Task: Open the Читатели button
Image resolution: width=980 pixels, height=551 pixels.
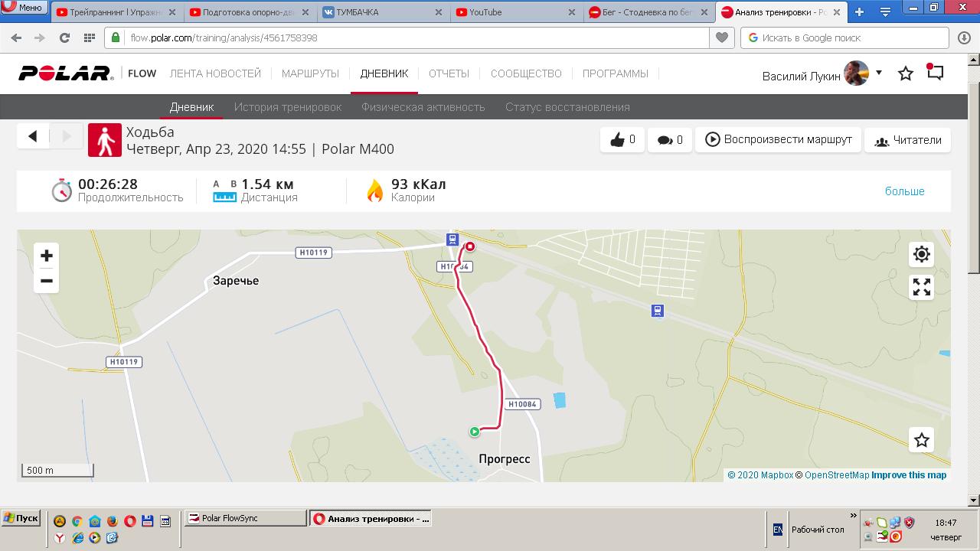Action: [x=907, y=141]
